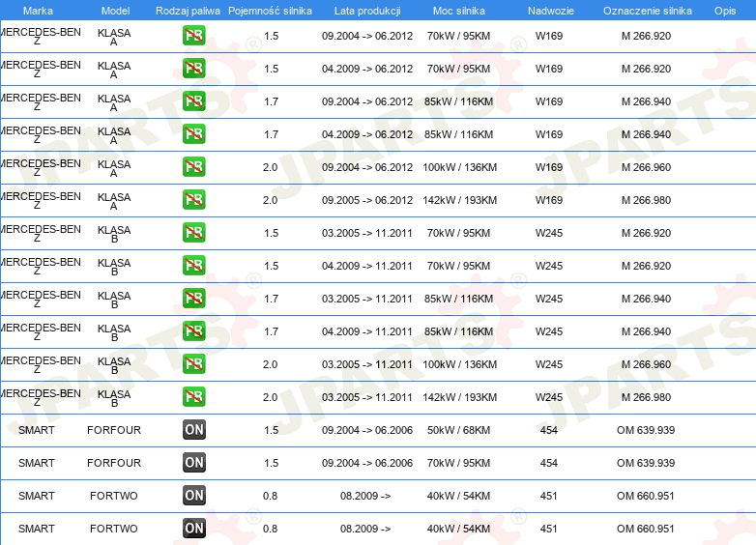Image resolution: width=756 pixels, height=545 pixels.
Task: Click ON diesel icon in the last Fortwo row
Action: [194, 529]
